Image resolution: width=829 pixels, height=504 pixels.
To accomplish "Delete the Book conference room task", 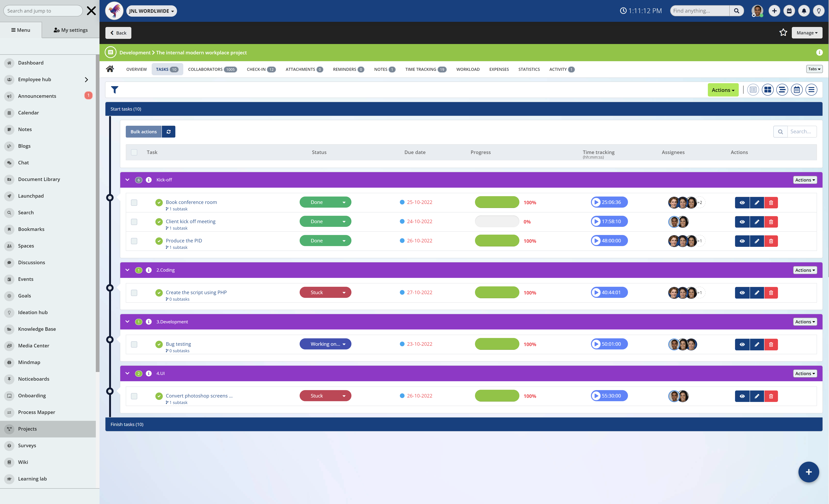I will pos(771,202).
